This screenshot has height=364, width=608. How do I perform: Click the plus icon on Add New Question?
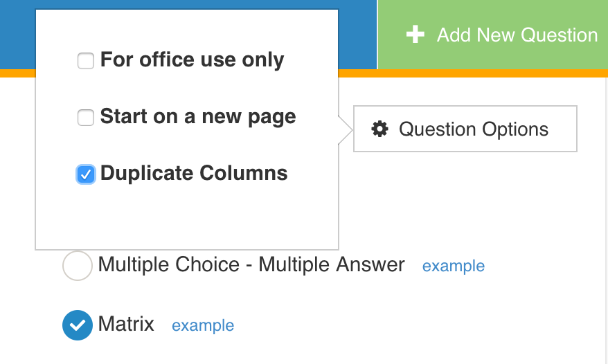point(415,35)
